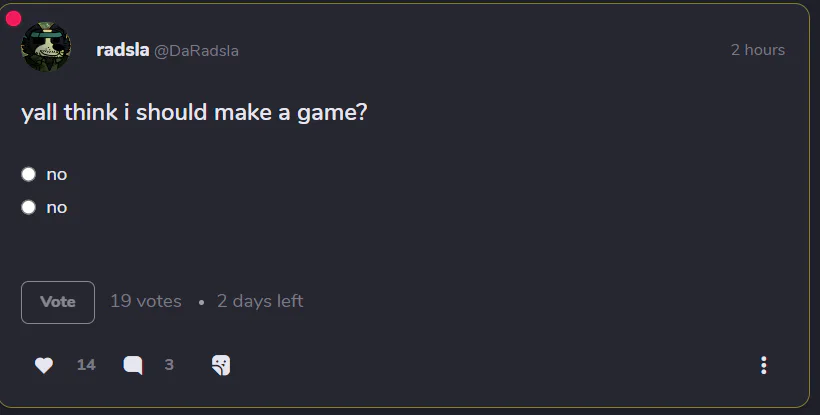
Task: Click the red dot in the corner
Action: (x=14, y=18)
